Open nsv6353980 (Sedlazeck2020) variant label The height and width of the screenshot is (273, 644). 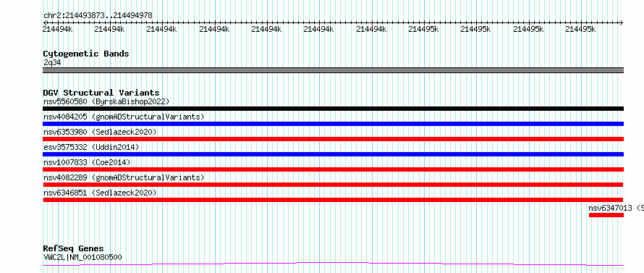click(x=100, y=132)
